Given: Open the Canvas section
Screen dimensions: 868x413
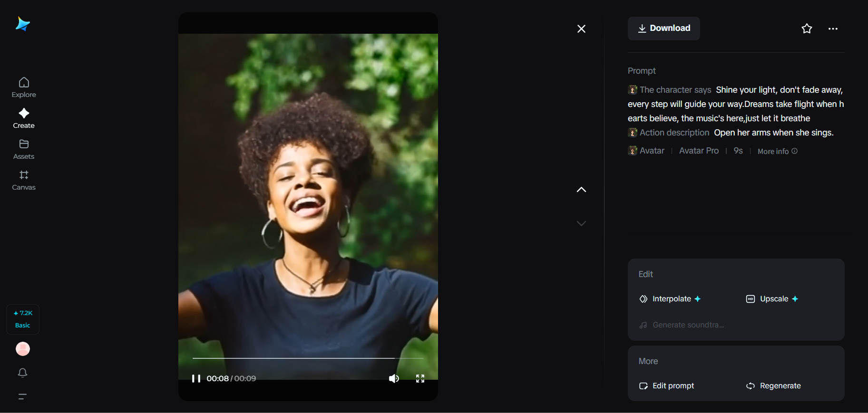Looking at the screenshot, I should 24,180.
